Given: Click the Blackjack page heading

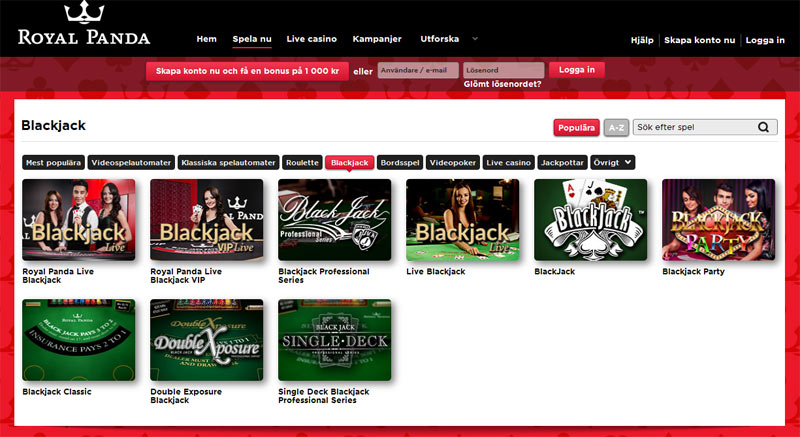Looking at the screenshot, I should [x=54, y=125].
